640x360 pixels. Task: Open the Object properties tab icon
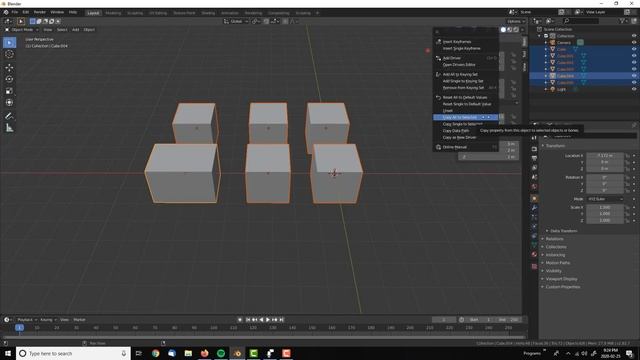pos(534,198)
